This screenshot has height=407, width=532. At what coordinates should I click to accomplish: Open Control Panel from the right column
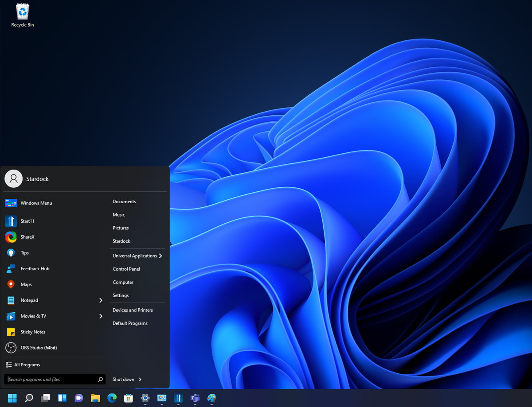126,269
